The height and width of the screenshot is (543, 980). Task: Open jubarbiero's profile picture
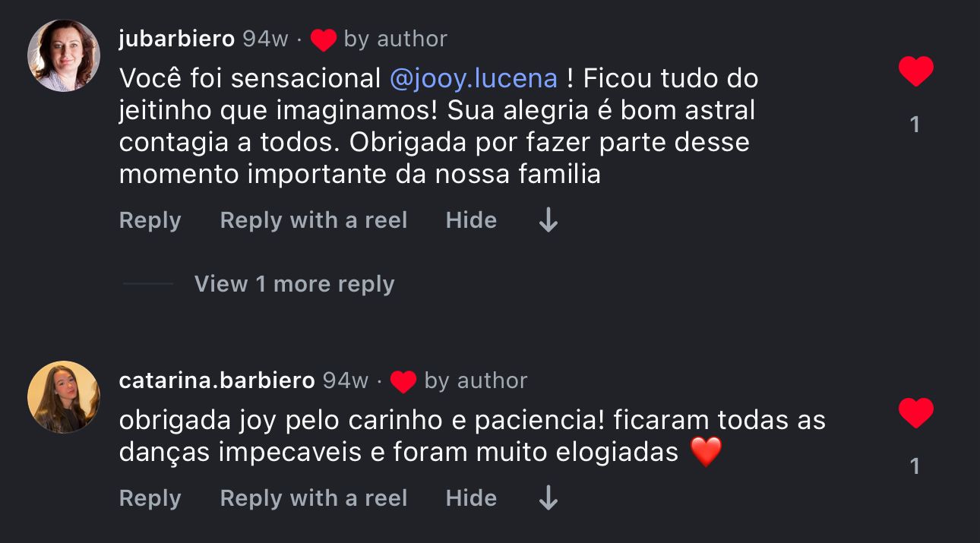pos(64,55)
